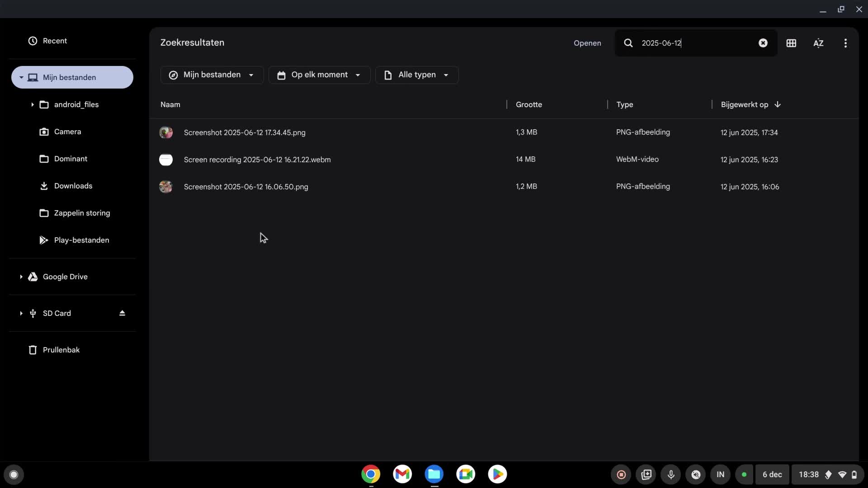This screenshot has width=868, height=488.
Task: Open the three-dot more menu
Action: coord(845,43)
